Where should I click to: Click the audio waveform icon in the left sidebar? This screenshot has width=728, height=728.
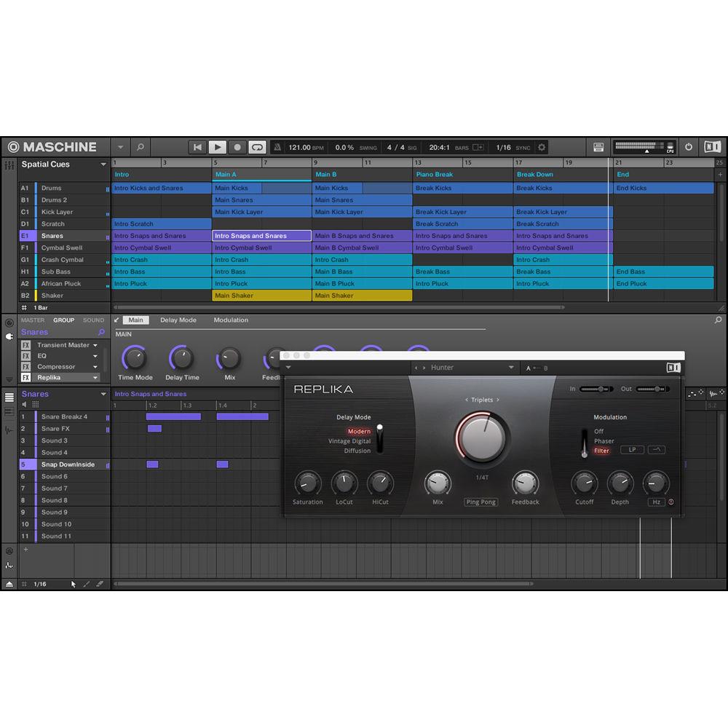9,430
